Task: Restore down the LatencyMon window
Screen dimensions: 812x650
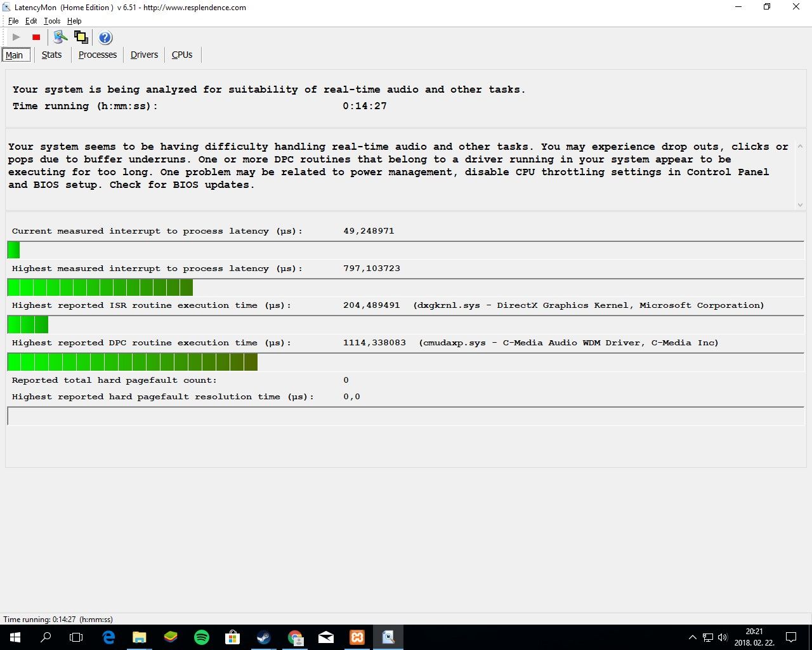Action: click(767, 7)
